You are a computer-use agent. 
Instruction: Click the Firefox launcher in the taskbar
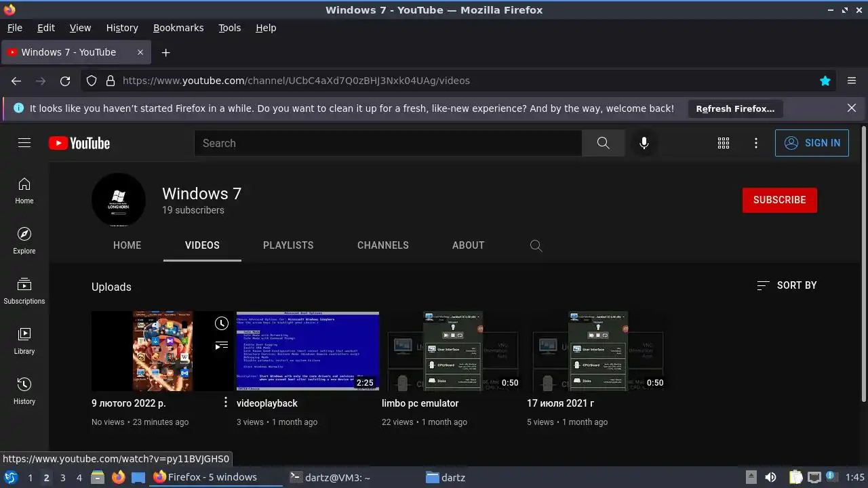point(118,478)
